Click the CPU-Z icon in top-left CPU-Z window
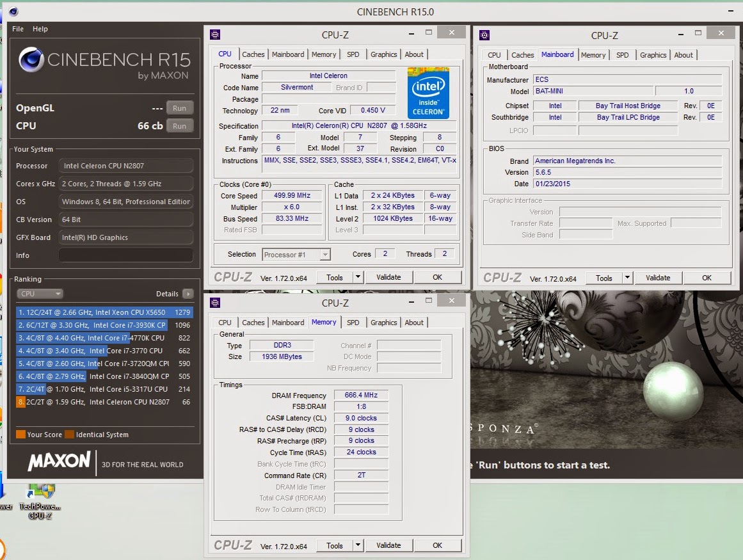This screenshot has width=743, height=560. pyautogui.click(x=215, y=35)
